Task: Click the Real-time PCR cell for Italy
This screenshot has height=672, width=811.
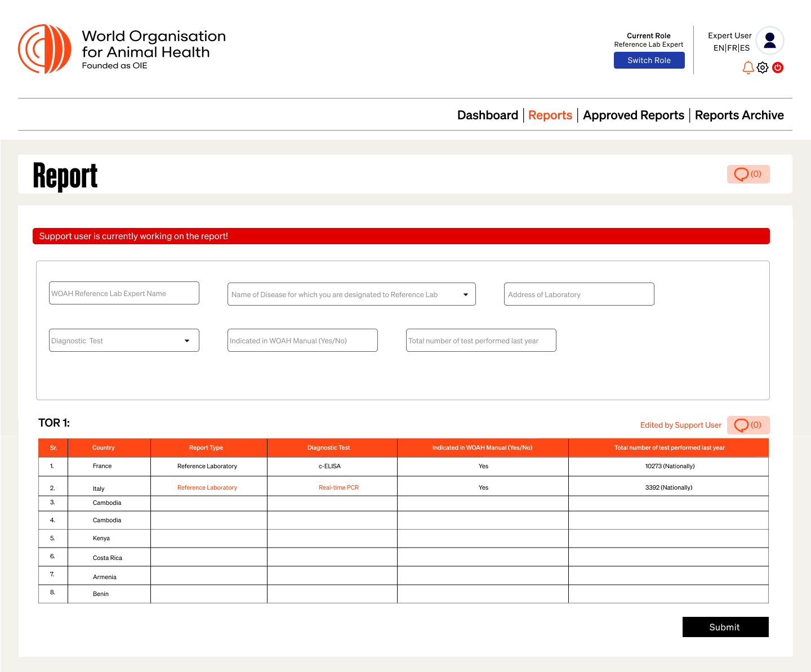Action: (338, 487)
